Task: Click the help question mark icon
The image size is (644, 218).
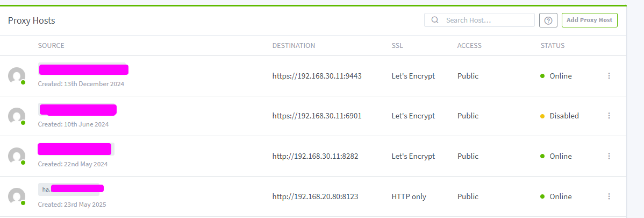Action: [548, 20]
